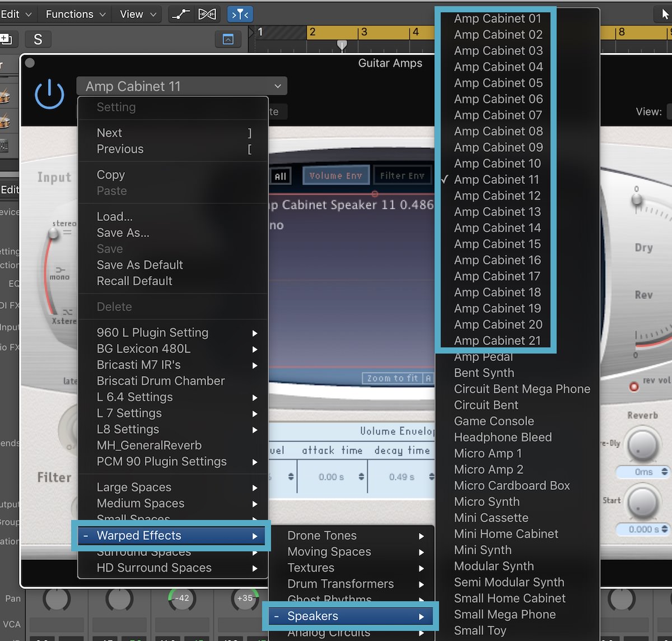This screenshot has width=672, height=641.
Task: Expand Bricasti M7 IR's submenu
Action: [x=173, y=365]
